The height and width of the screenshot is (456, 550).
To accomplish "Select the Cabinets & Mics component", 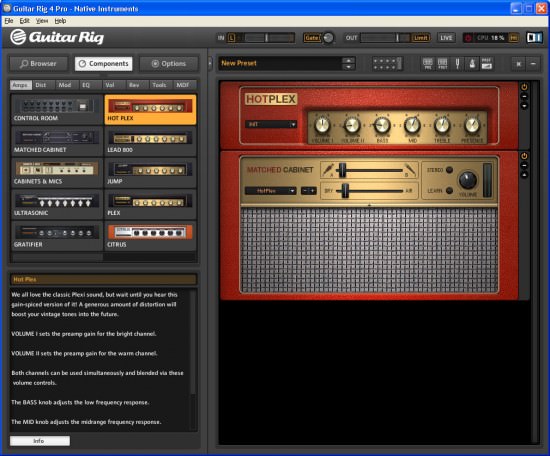I will 57,173.
